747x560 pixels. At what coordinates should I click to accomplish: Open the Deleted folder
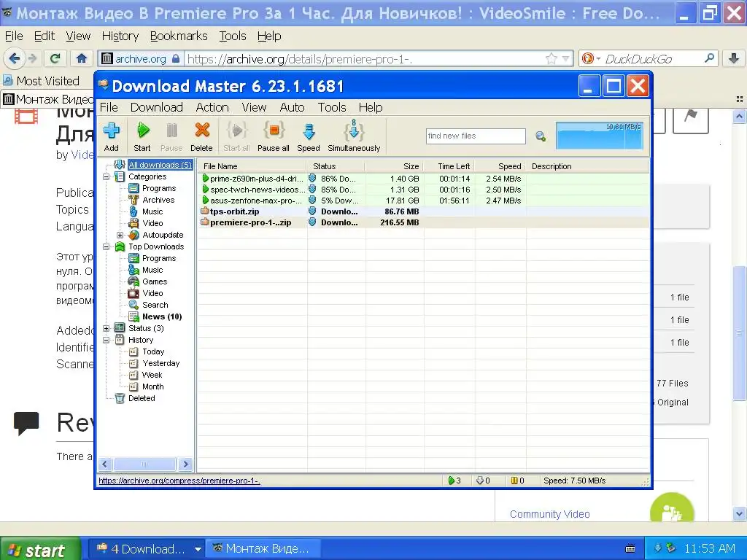[x=142, y=398]
